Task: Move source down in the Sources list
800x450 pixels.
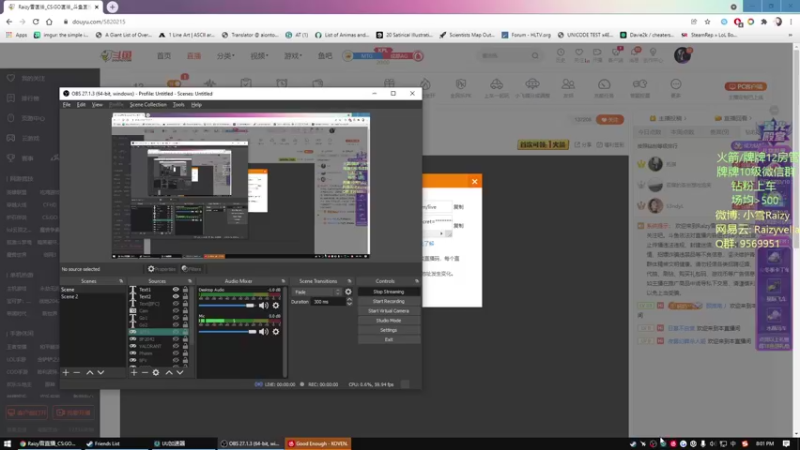Action: pyautogui.click(x=180, y=372)
